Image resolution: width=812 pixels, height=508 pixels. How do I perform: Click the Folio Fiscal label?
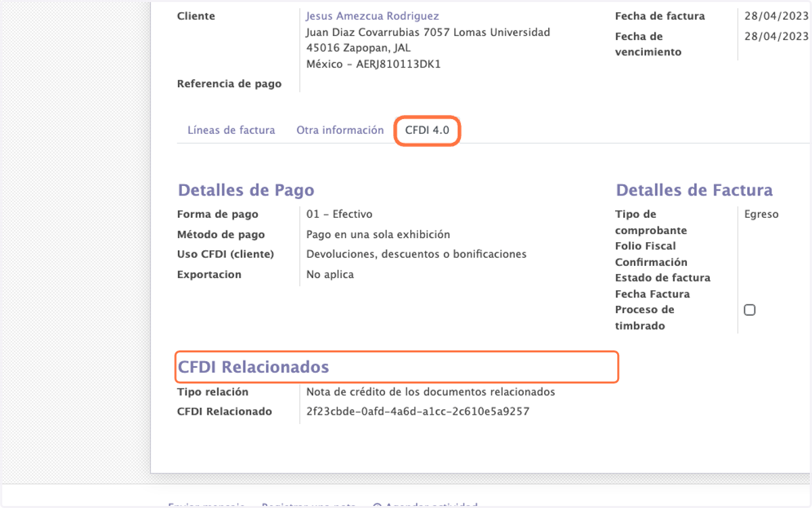click(x=646, y=246)
